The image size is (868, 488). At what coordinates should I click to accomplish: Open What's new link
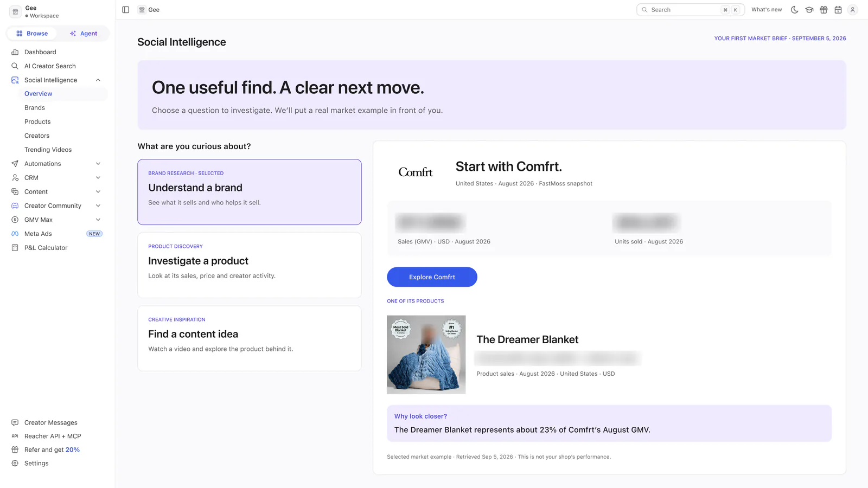[767, 10]
